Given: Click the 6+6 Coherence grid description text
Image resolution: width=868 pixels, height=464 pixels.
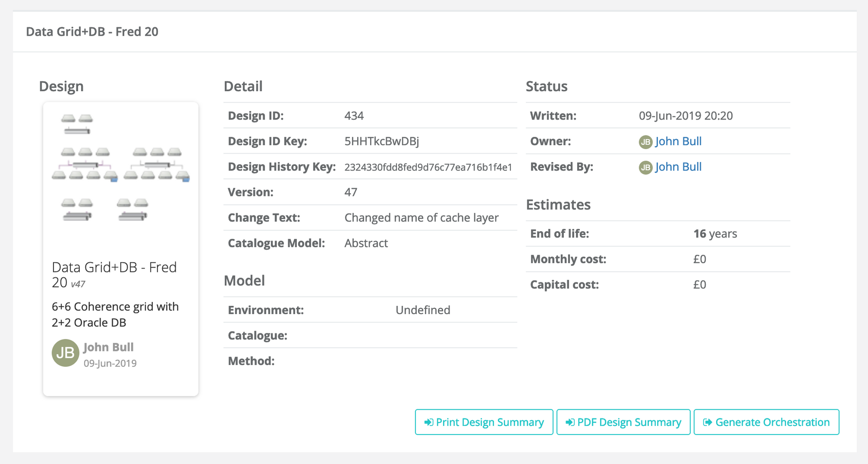Looking at the screenshot, I should pos(115,315).
